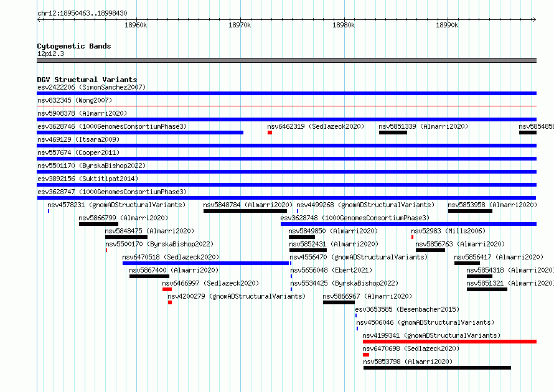Click the 18980k ruler position marker
This screenshot has height=392, width=554.
click(344, 25)
